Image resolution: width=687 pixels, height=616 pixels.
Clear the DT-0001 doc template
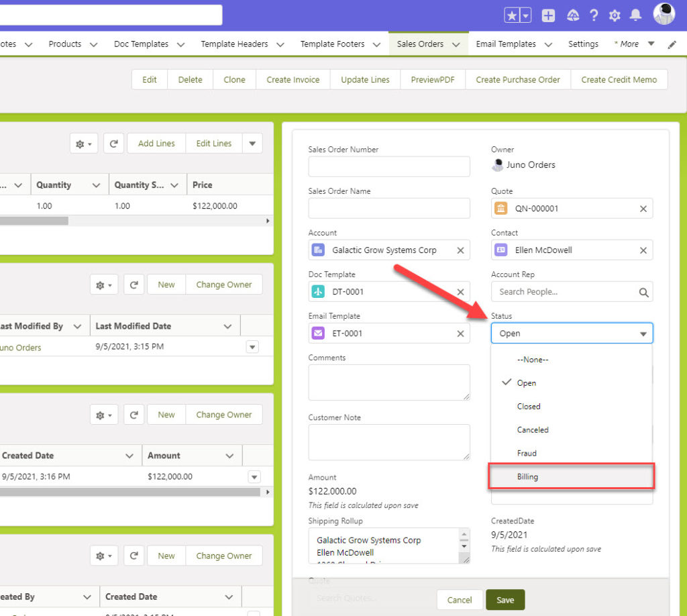460,292
